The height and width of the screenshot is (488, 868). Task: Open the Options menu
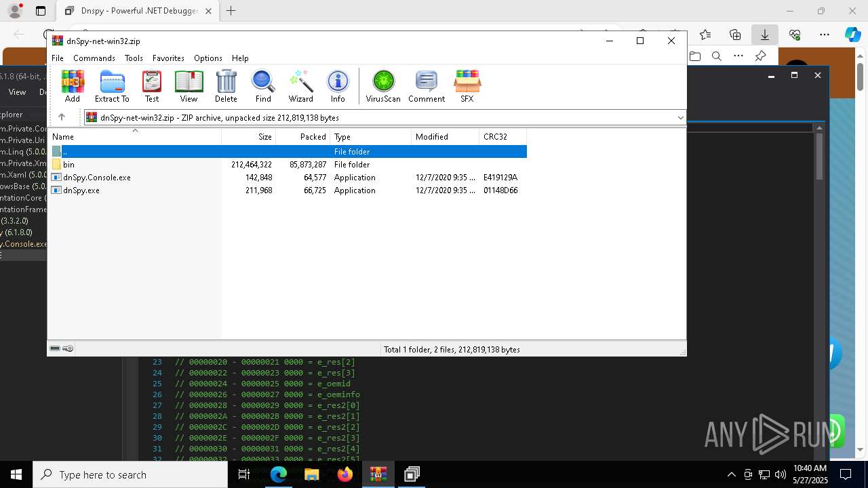(x=208, y=58)
